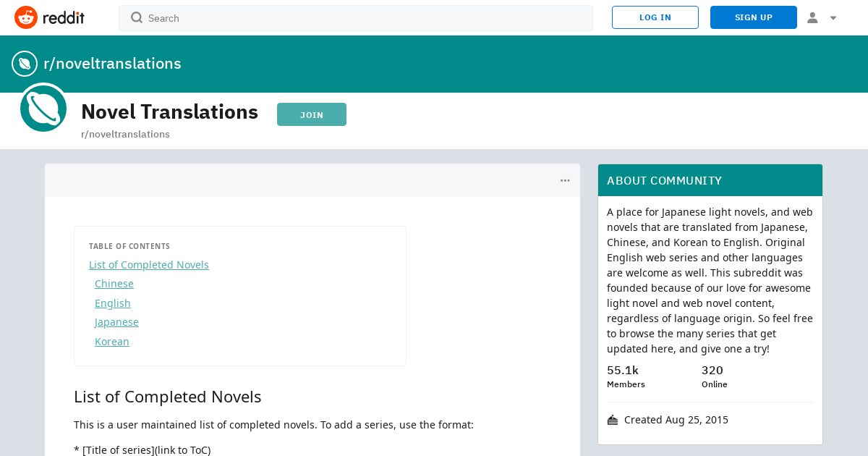Click the community description paragraph
This screenshot has height=456, width=868.
point(710,280)
